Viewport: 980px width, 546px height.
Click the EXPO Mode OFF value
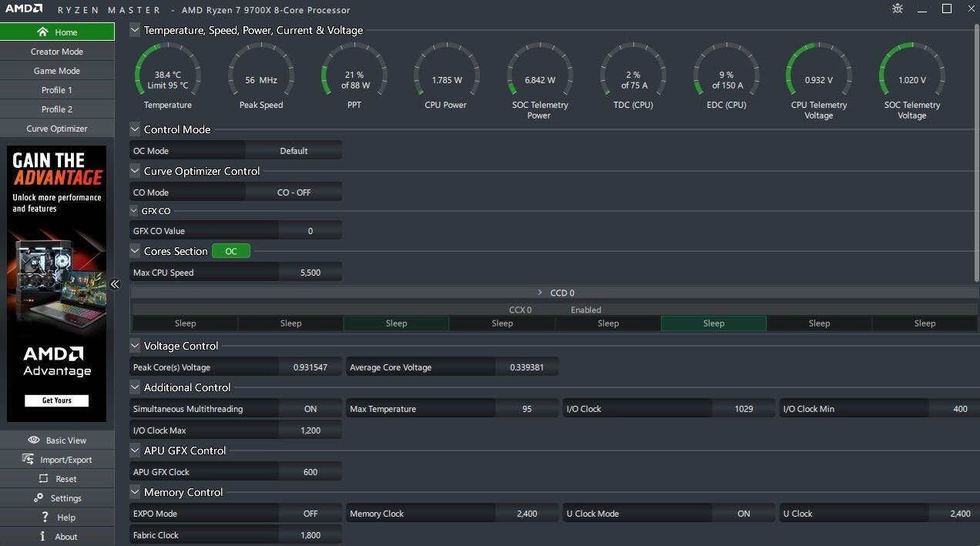click(310, 514)
